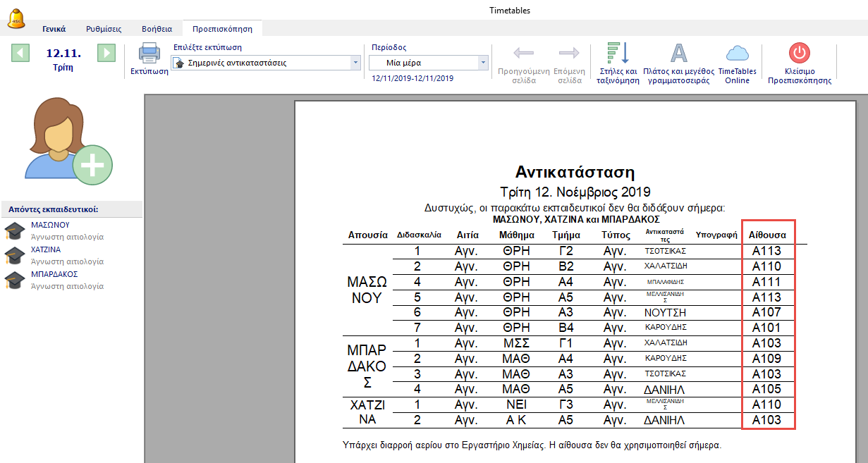Switch to the Γενικά tab

coord(54,29)
